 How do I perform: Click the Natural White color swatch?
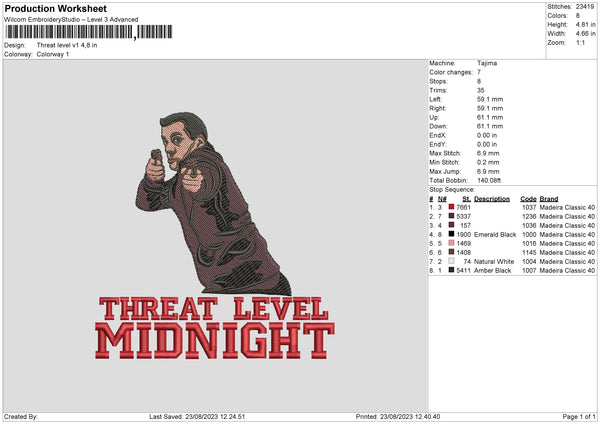point(452,261)
